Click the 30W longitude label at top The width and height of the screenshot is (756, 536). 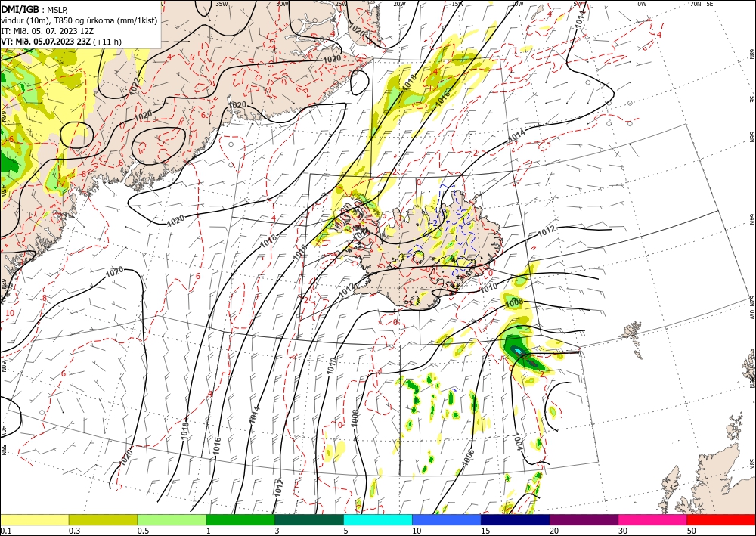282,3
